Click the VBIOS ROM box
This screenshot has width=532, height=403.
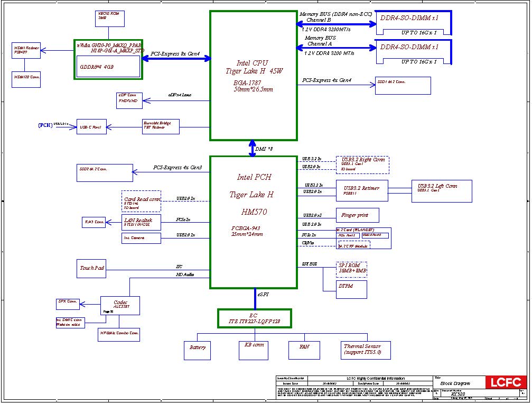pyautogui.click(x=109, y=19)
